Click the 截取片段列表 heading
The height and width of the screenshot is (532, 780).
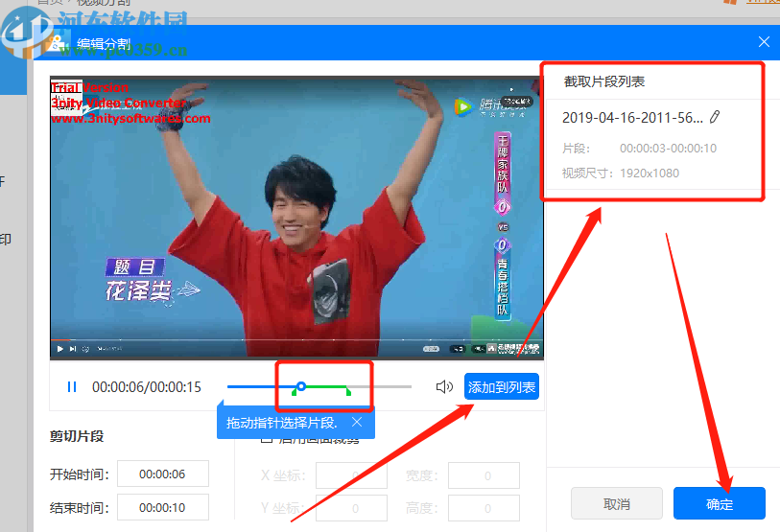603,81
